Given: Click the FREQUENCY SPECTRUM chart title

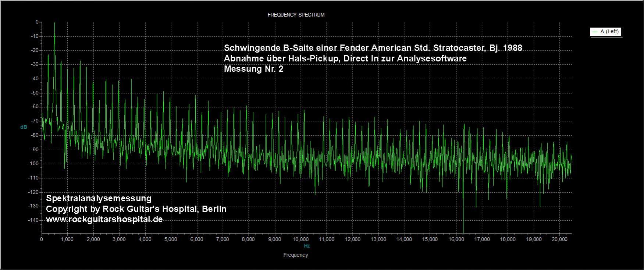Looking at the screenshot, I should click(296, 15).
